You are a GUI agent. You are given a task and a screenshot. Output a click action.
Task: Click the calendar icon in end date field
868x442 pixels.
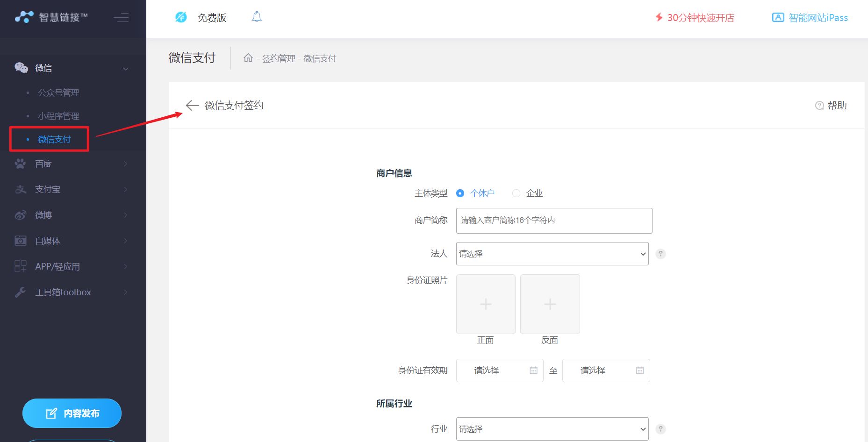(x=640, y=370)
